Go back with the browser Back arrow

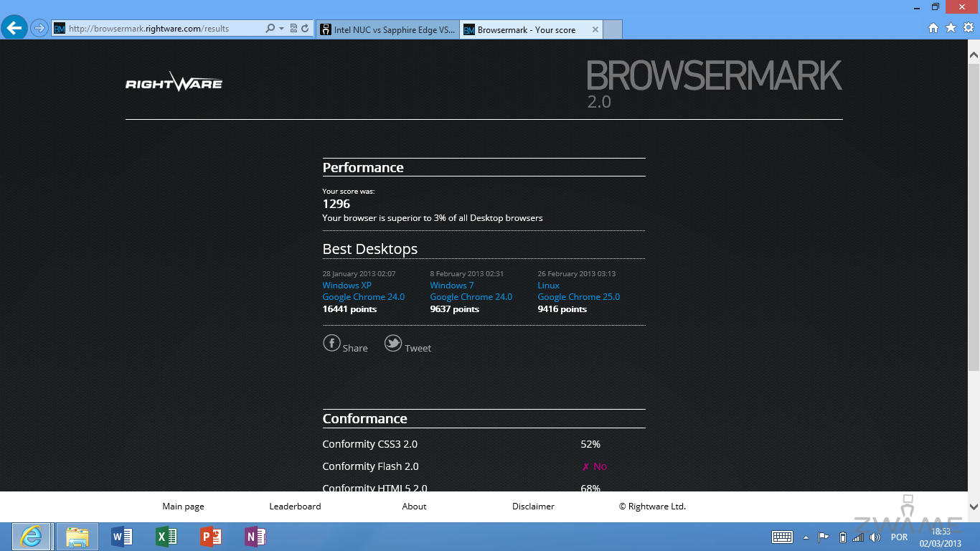pos(15,29)
